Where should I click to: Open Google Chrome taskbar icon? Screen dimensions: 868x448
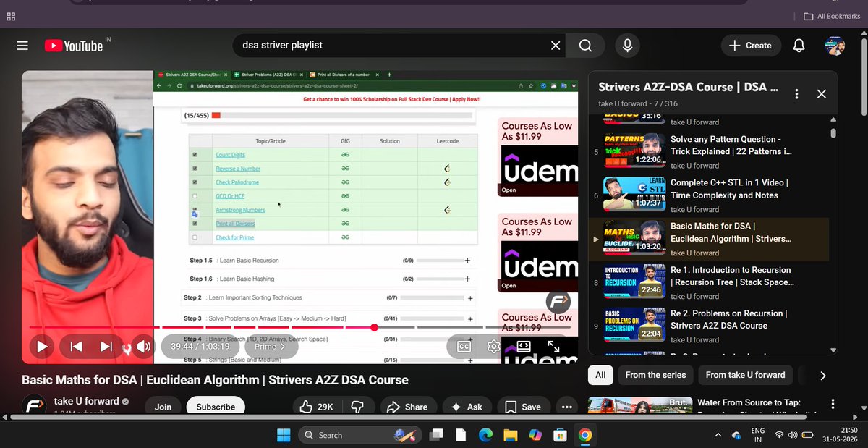coord(585,435)
